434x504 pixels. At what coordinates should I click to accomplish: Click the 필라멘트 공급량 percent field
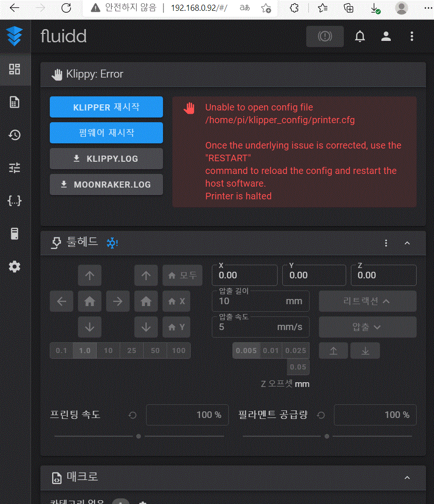pos(375,415)
